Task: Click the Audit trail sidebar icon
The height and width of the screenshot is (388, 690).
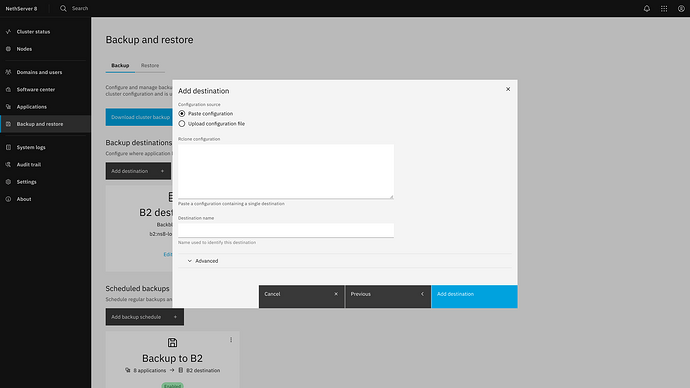Action: (8, 165)
